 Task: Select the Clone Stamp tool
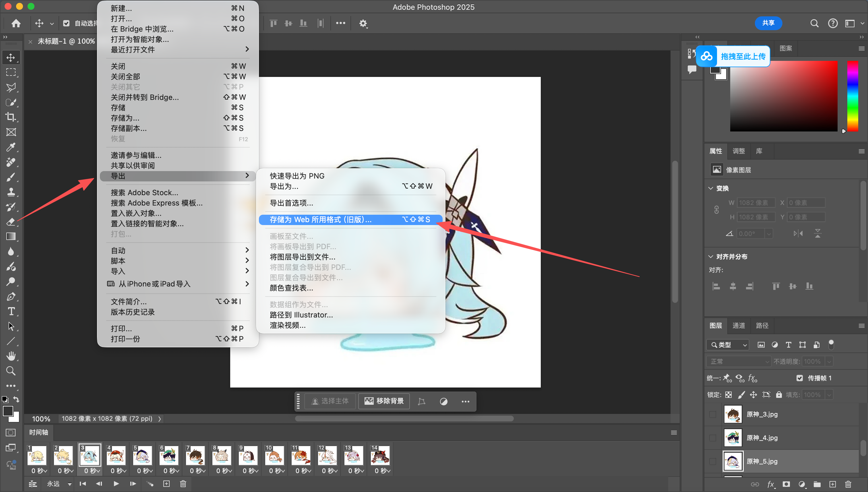[11, 191]
